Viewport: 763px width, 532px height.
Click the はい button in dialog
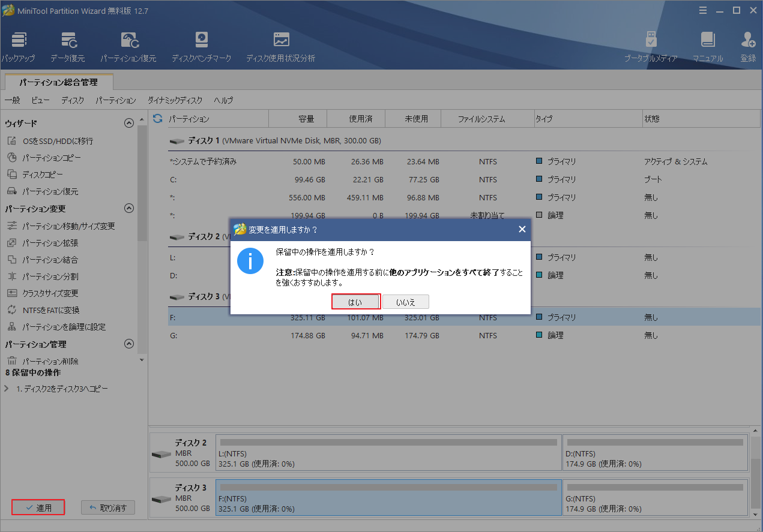355,302
